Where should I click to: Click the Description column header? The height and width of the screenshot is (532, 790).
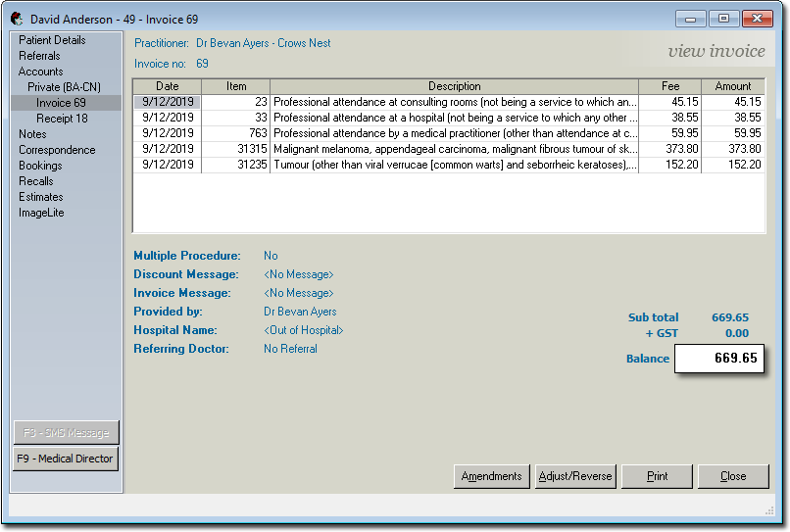pyautogui.click(x=454, y=86)
